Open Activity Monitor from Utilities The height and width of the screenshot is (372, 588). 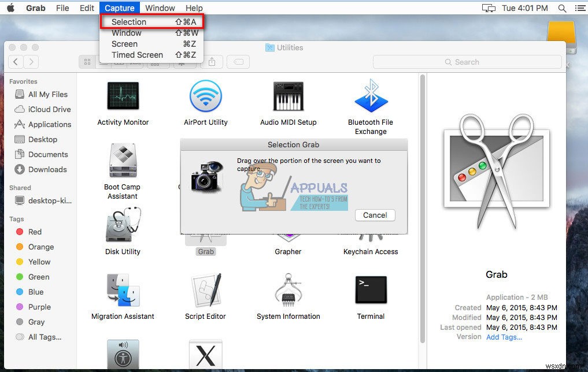122,95
